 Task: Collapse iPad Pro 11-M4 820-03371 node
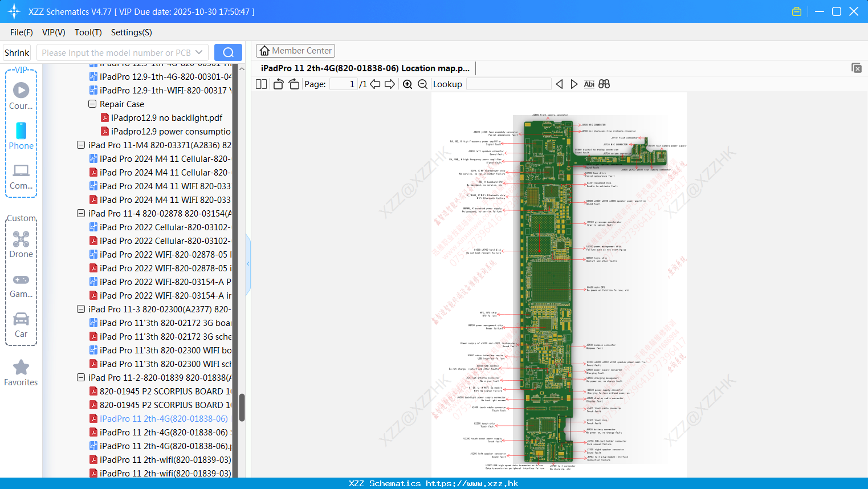[81, 145]
